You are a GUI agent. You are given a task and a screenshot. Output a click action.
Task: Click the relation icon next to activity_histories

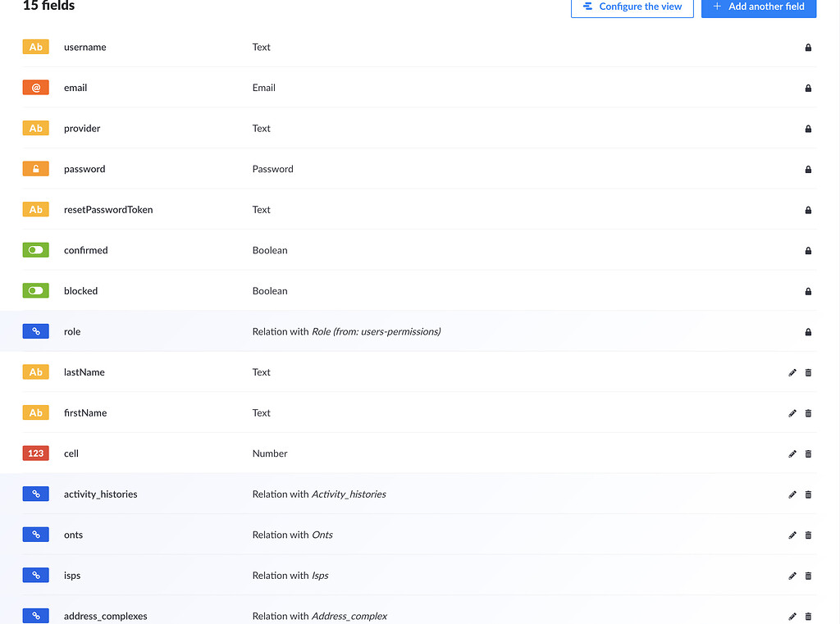35,494
